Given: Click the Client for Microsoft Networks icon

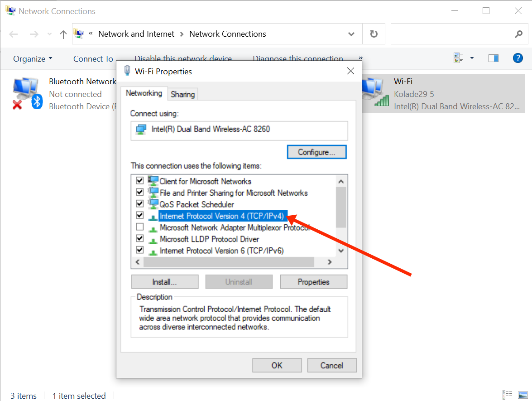Looking at the screenshot, I should pos(153,181).
